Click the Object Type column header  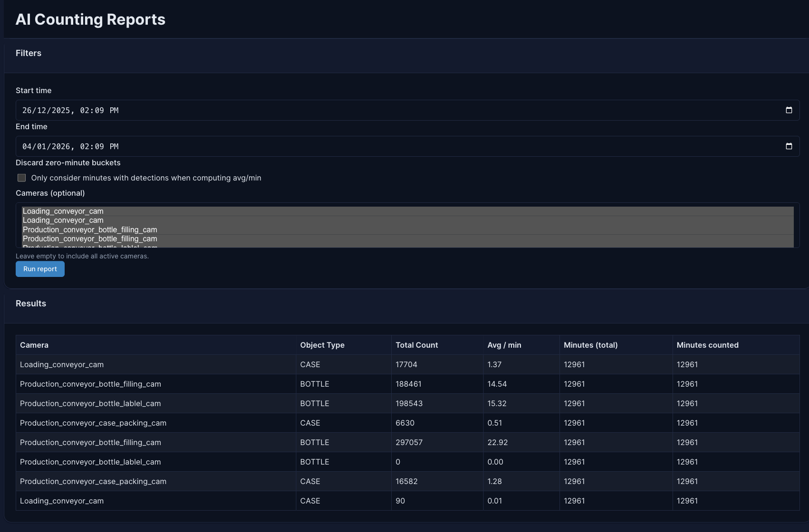(x=322, y=345)
